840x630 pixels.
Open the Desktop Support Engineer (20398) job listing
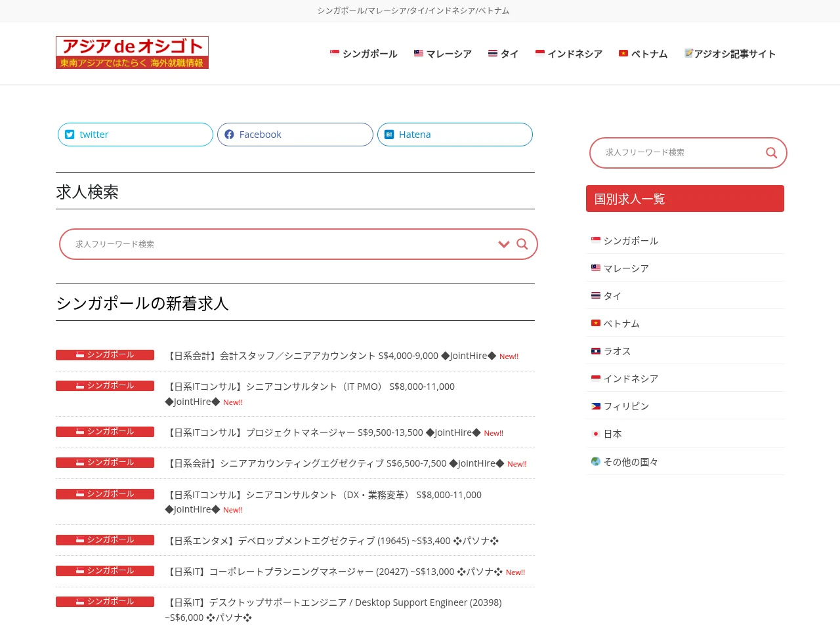click(333, 610)
